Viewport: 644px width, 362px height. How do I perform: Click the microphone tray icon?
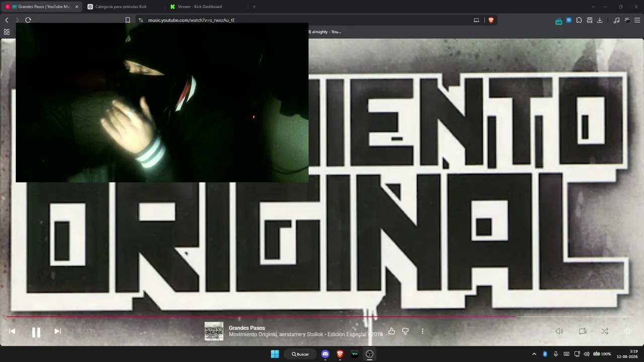[556, 354]
